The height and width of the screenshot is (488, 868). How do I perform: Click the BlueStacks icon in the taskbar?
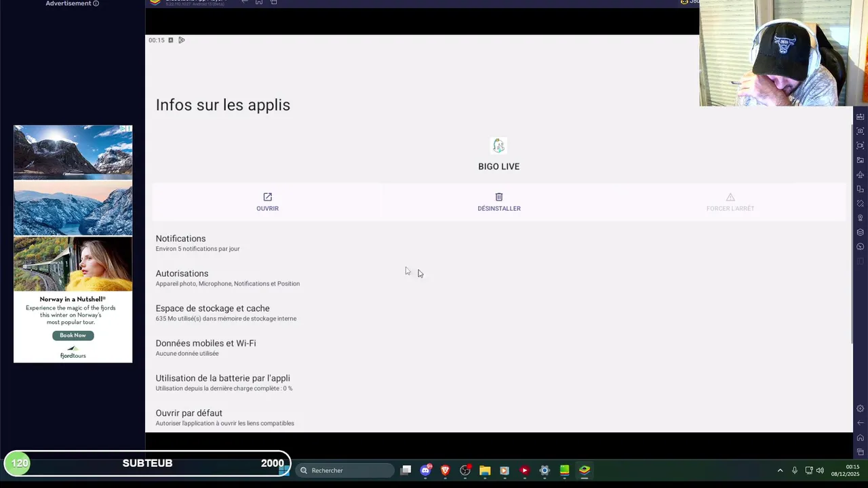point(584,470)
